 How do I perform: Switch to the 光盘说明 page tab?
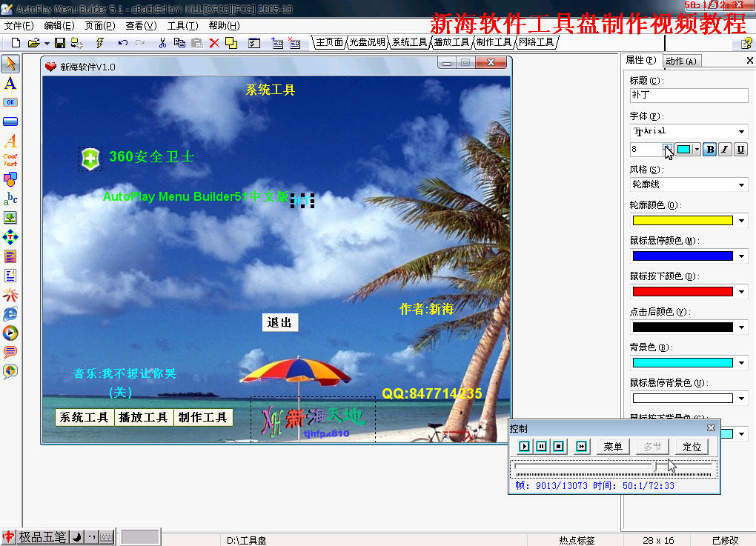tap(368, 42)
